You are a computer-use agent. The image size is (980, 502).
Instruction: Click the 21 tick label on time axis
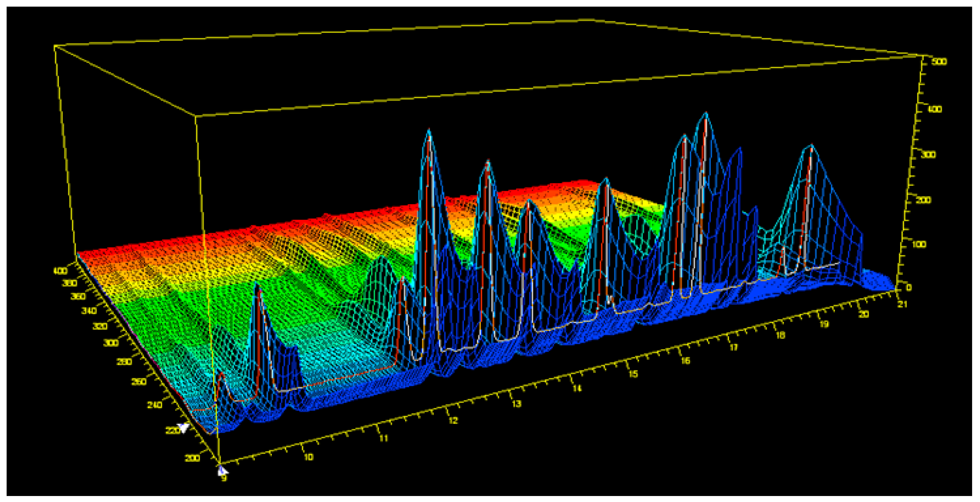[902, 304]
